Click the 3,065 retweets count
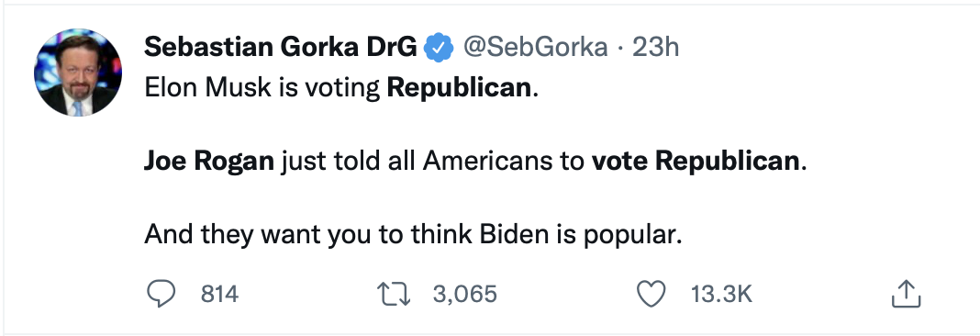Image resolution: width=980 pixels, height=336 pixels. coord(465,294)
